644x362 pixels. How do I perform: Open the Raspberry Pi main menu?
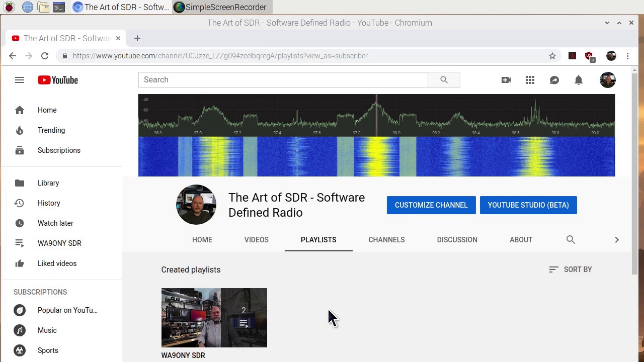[9, 7]
